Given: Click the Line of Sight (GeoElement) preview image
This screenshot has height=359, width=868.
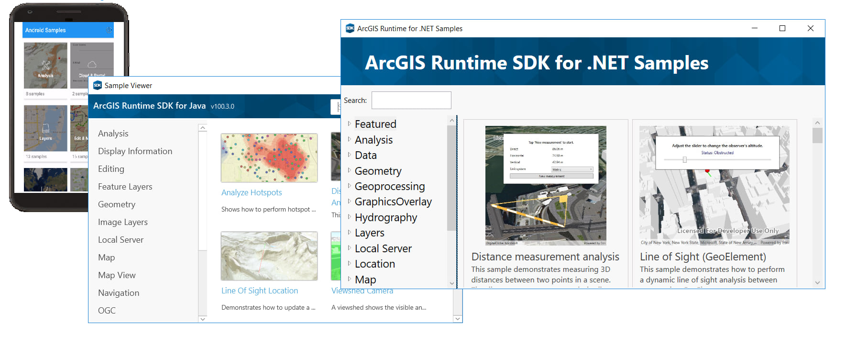Looking at the screenshot, I should pyautogui.click(x=714, y=186).
